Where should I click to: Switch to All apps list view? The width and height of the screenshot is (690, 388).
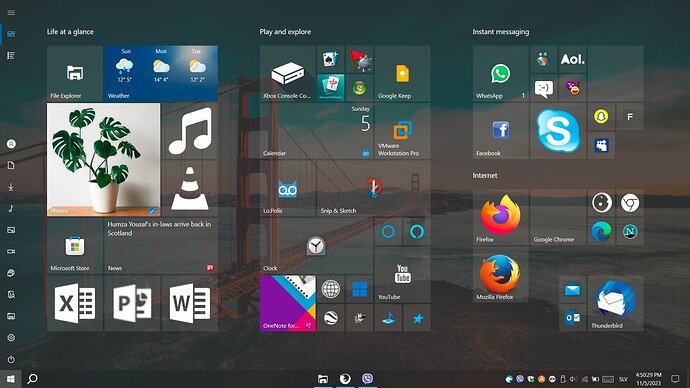11,55
